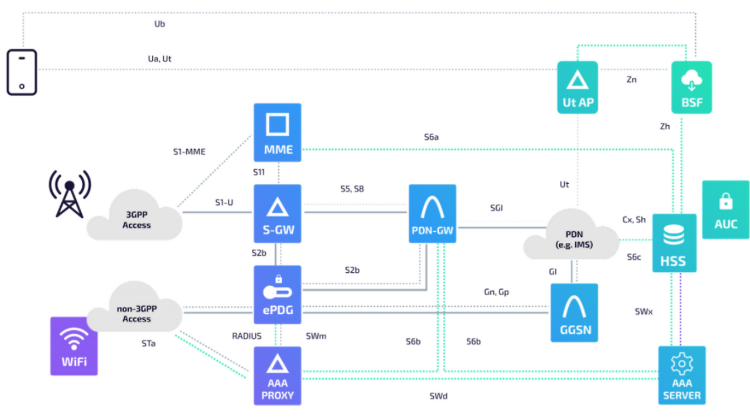Screen dimensions: 750x417
Task: Click the S6a interface label
Action: point(431,137)
